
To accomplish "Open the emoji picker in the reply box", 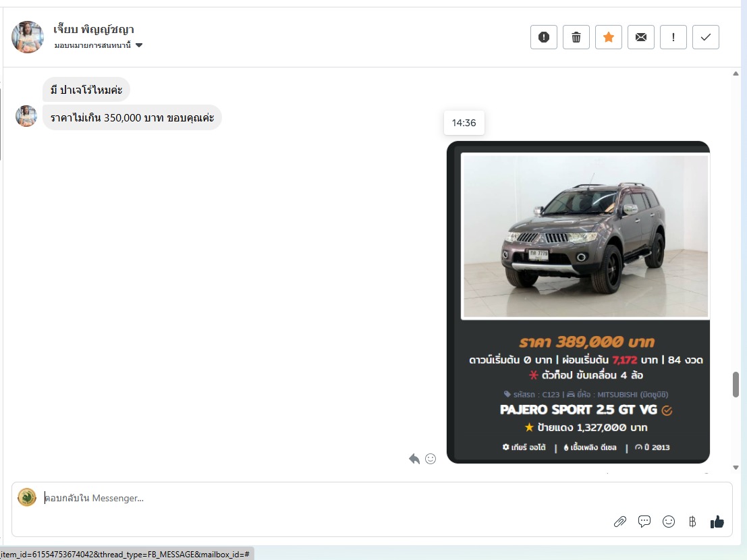I will tap(669, 522).
